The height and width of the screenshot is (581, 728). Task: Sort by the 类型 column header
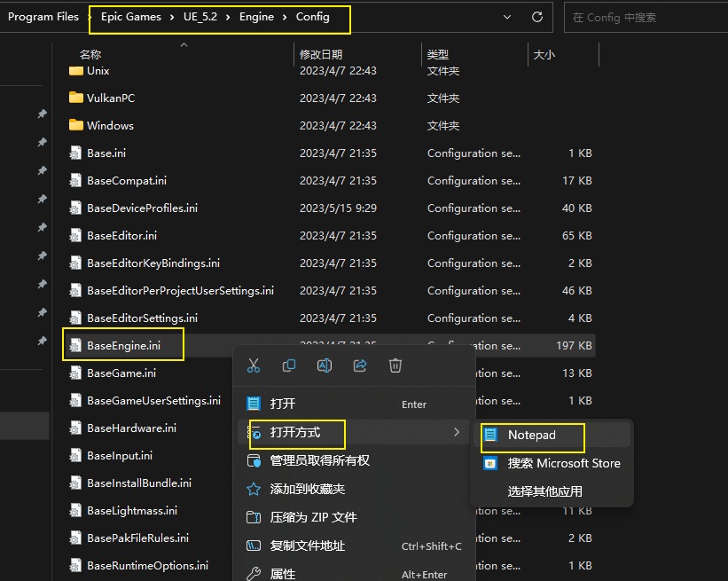pos(438,54)
